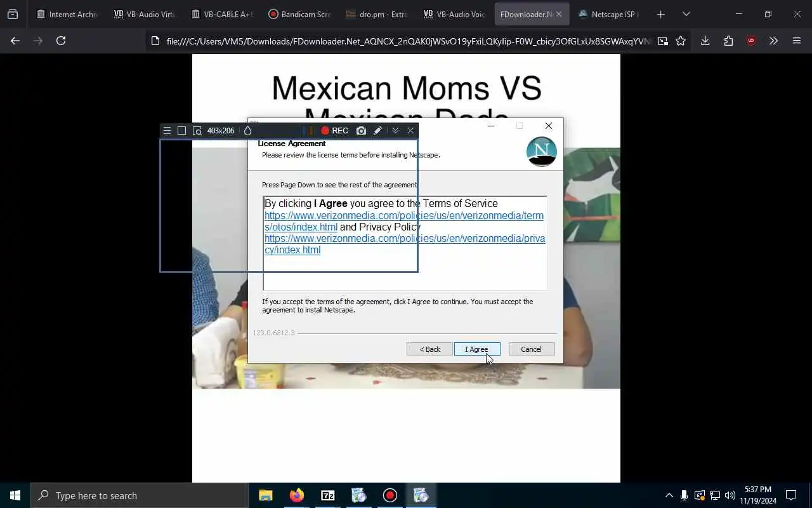The height and width of the screenshot is (508, 812).
Task: Open Bandicam red record taskbar icon
Action: click(390, 495)
